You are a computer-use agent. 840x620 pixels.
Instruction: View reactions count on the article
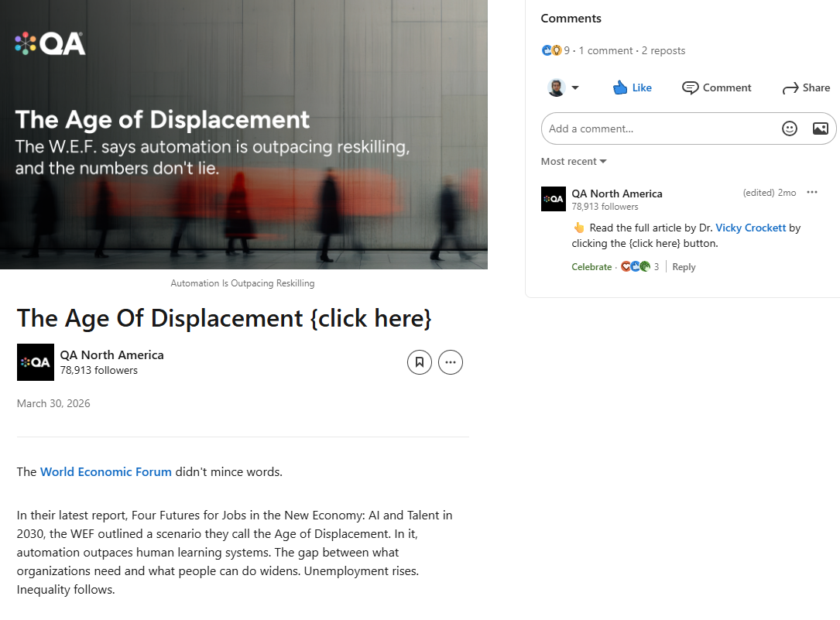556,50
